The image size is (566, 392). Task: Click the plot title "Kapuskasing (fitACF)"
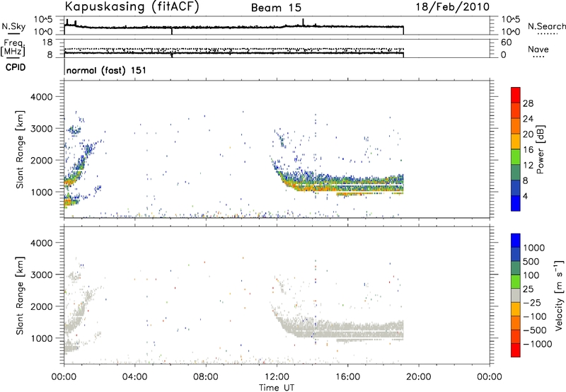click(132, 6)
